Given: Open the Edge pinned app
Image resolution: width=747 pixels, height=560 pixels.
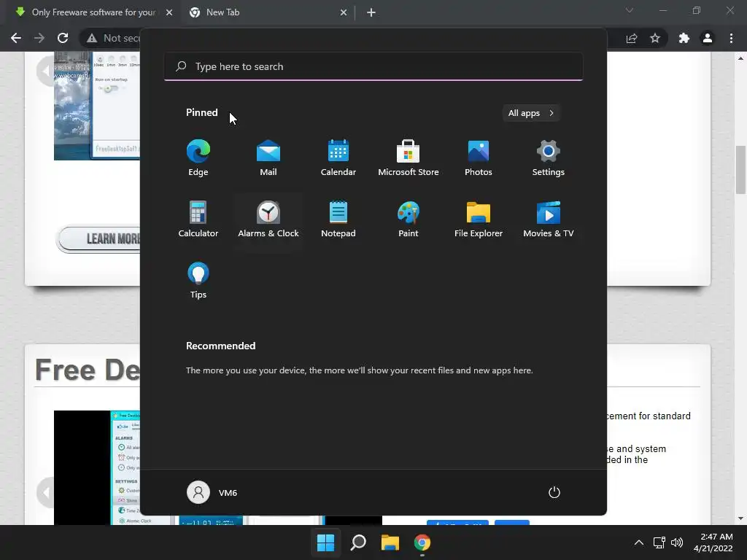Looking at the screenshot, I should click(198, 158).
